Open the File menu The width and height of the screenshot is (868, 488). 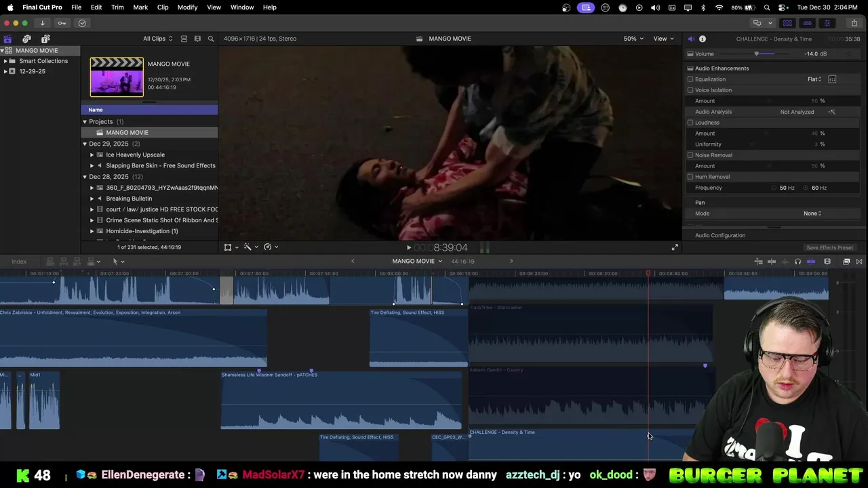tap(77, 7)
